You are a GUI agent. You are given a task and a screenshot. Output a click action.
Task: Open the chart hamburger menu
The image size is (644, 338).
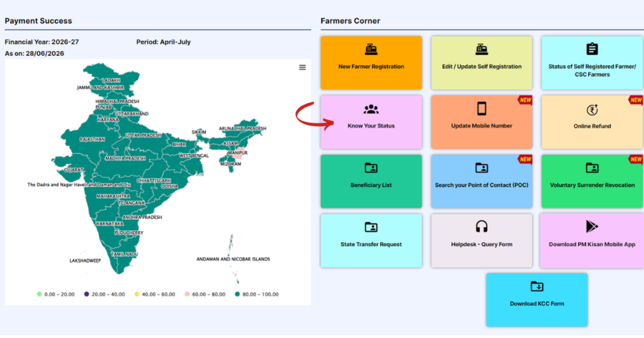click(x=303, y=67)
